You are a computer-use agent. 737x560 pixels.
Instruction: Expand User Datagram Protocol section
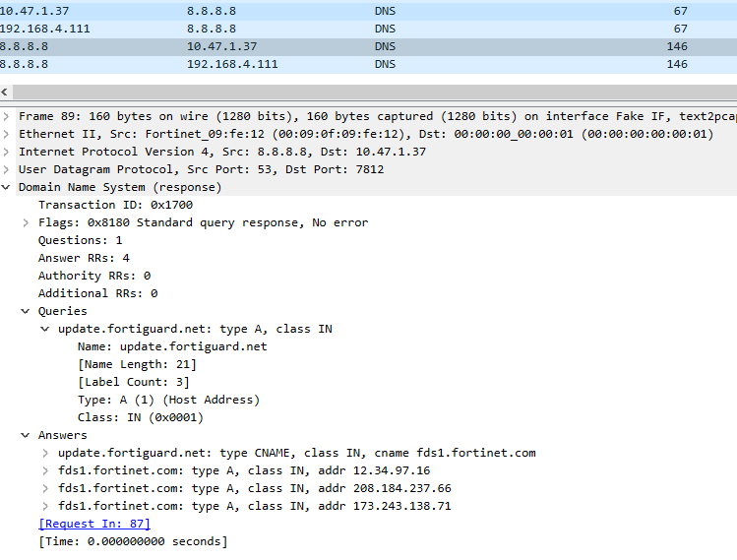click(6, 169)
